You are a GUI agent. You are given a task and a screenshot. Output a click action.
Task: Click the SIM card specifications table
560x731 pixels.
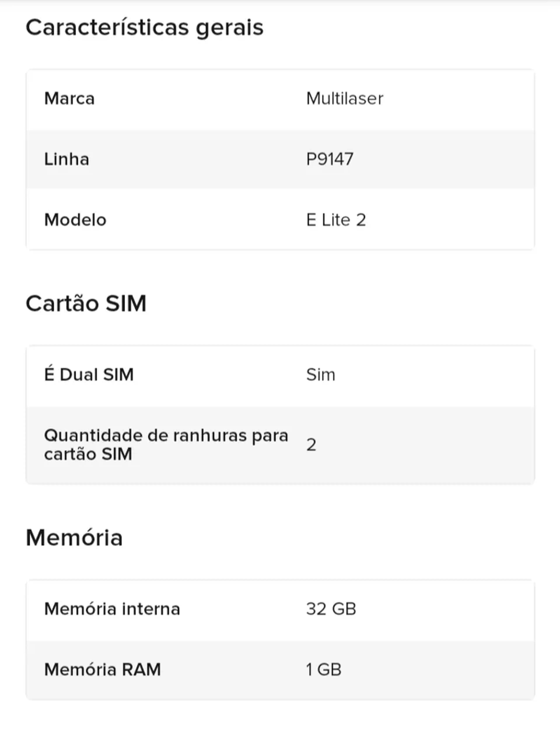coord(280,415)
